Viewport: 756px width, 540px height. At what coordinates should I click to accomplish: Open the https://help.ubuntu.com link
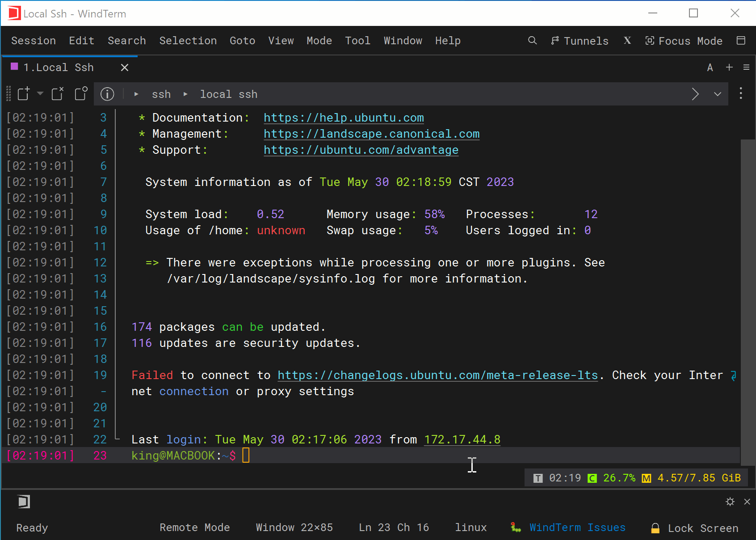tap(344, 118)
